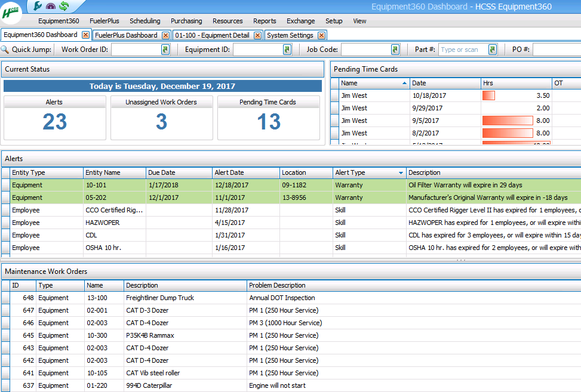Open the Equipment360 menu
Viewport: 581px width, 392px height.
(59, 21)
